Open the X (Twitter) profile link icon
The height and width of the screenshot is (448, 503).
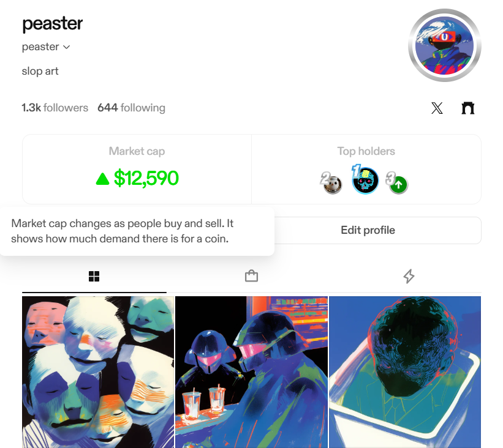point(437,108)
